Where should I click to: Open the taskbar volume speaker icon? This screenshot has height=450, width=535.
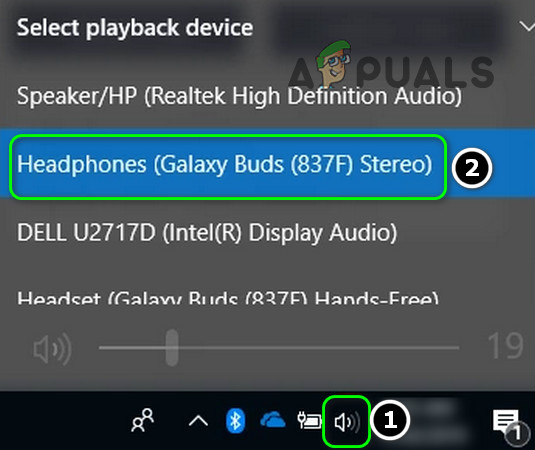point(346,422)
